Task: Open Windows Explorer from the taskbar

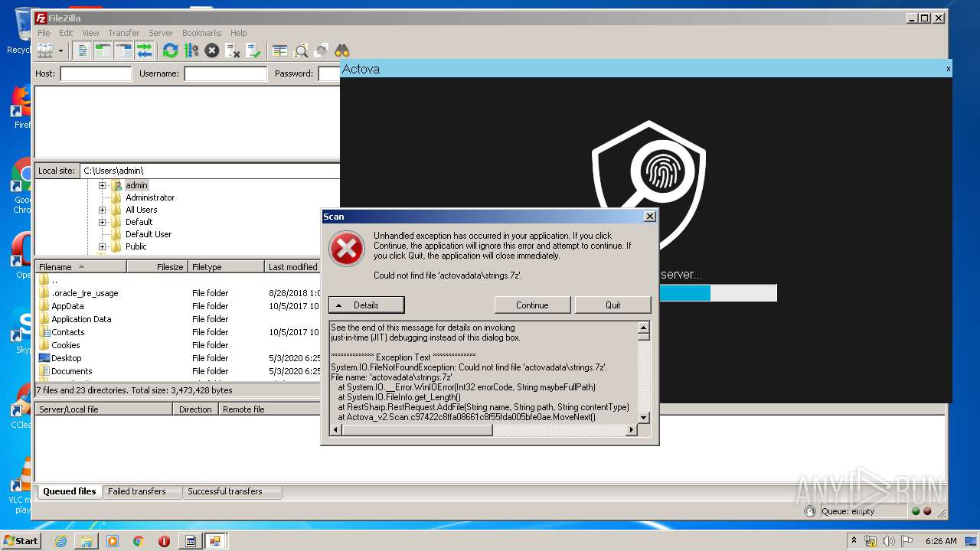Action: coord(87,541)
